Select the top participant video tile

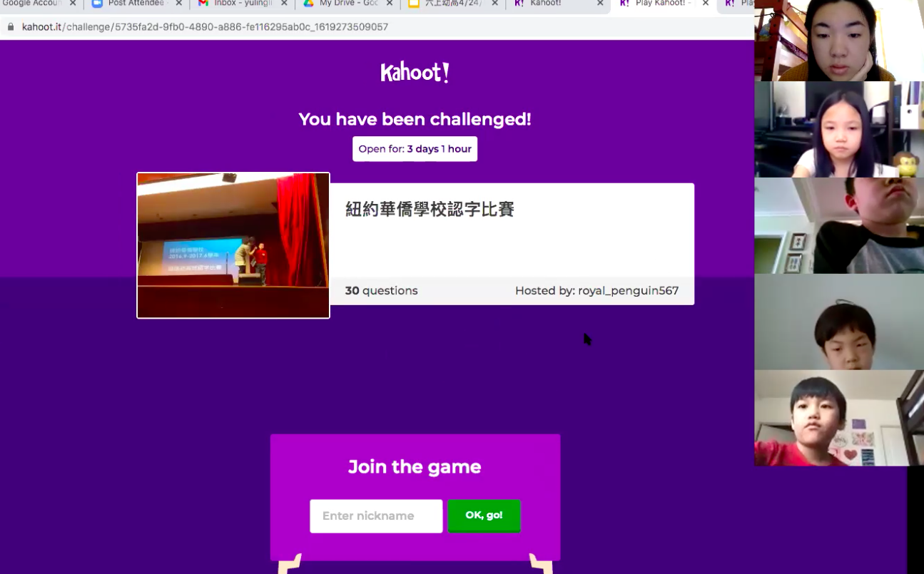838,41
